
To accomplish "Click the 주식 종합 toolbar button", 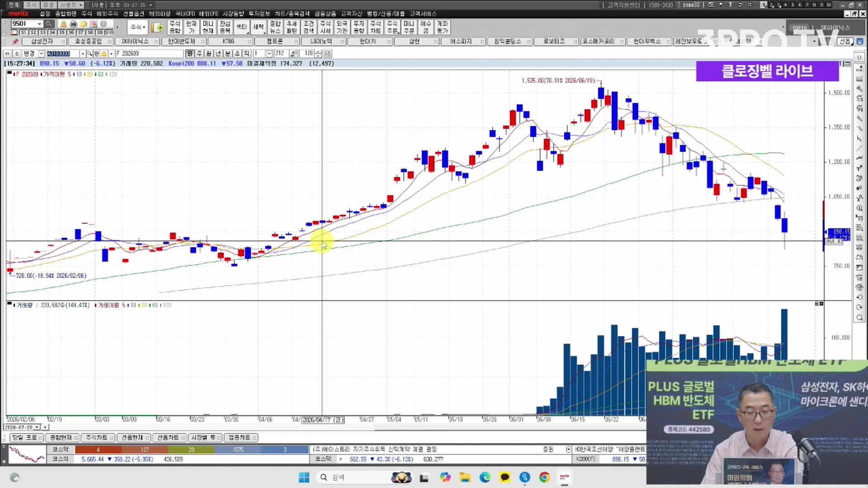I will pos(175,27).
